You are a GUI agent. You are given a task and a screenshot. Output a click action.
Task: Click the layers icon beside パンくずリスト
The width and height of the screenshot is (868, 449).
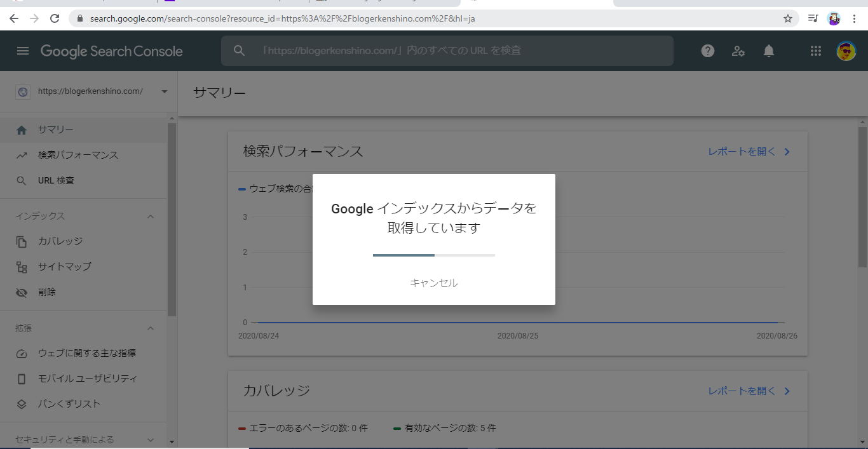coord(22,405)
